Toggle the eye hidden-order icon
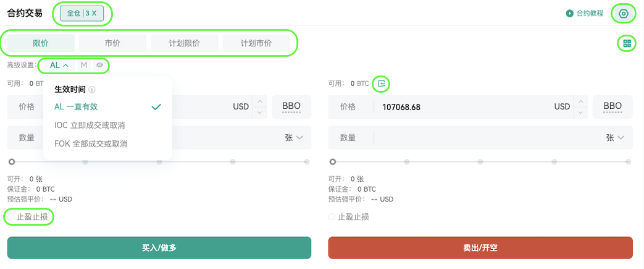Viewport: 644px width, 269px height. click(x=99, y=65)
